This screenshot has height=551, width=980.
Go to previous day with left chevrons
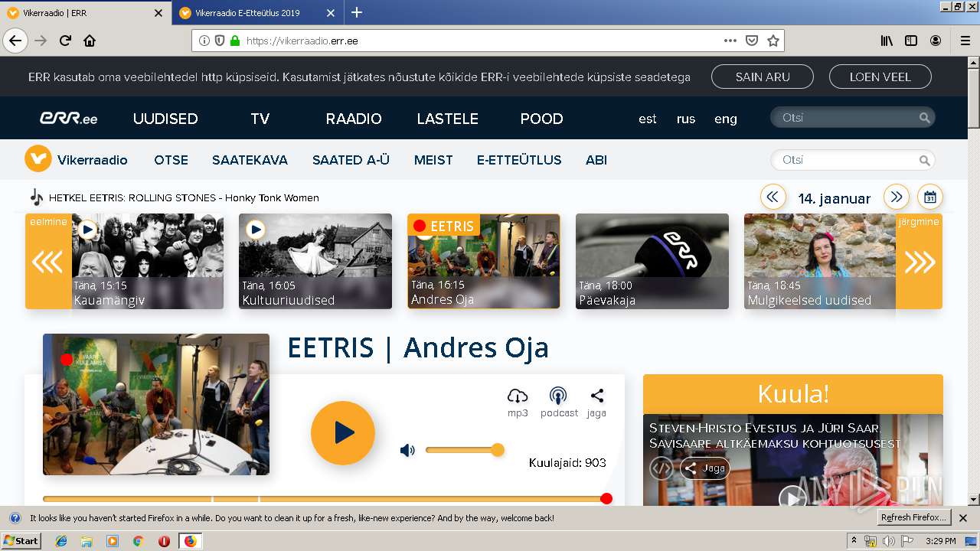(773, 197)
